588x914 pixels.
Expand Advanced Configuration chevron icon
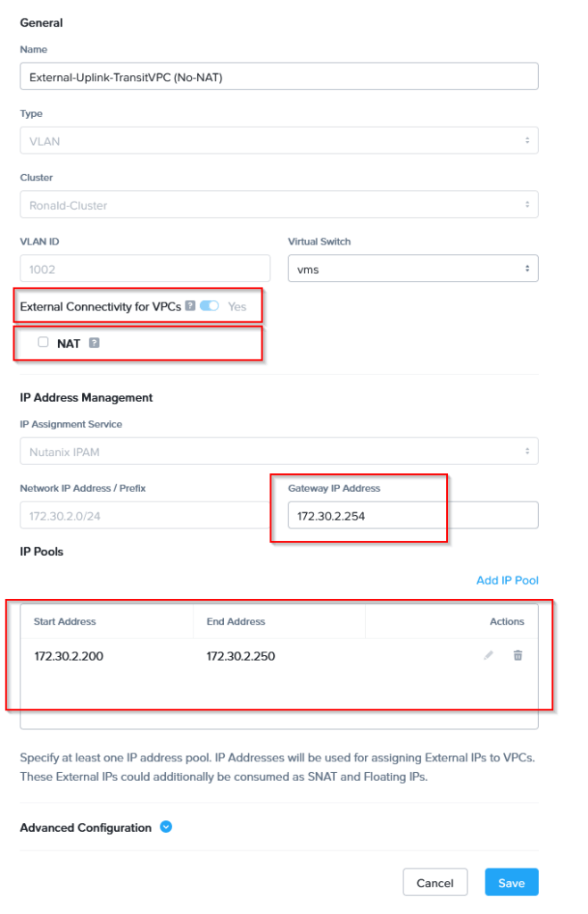[166, 827]
